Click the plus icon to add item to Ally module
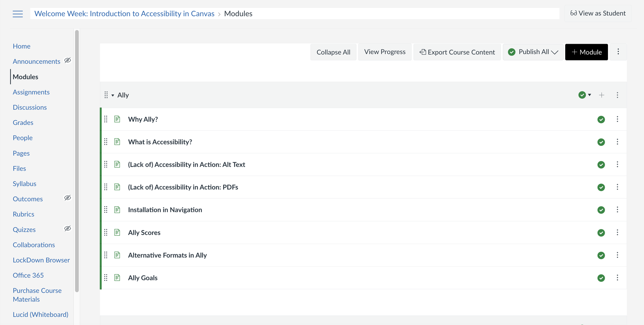The width and height of the screenshot is (644, 325). coord(601,95)
